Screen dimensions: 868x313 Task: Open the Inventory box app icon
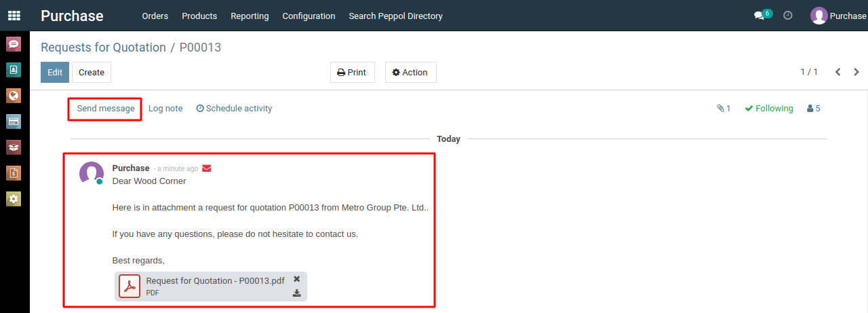coord(14,147)
